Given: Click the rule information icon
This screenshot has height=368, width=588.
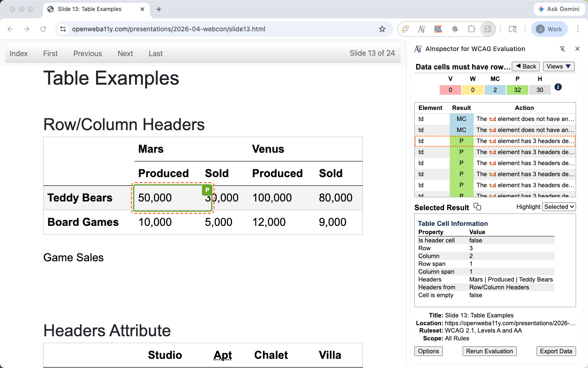Looking at the screenshot, I should pyautogui.click(x=558, y=87).
